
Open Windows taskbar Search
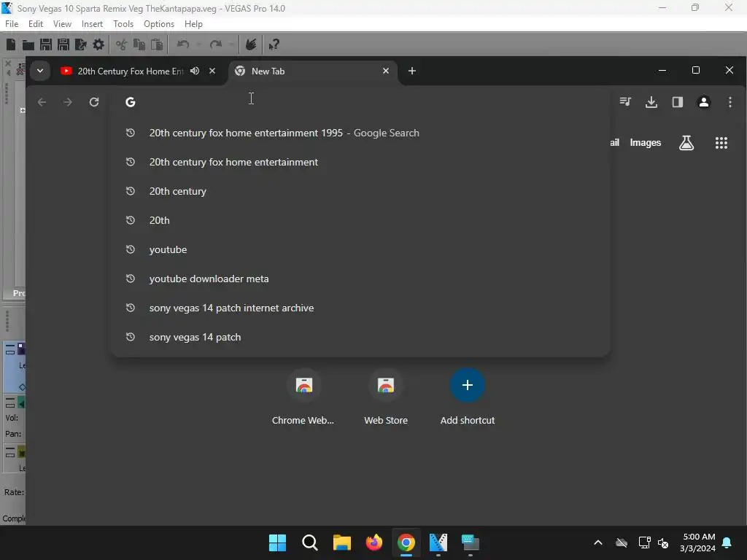pos(309,542)
